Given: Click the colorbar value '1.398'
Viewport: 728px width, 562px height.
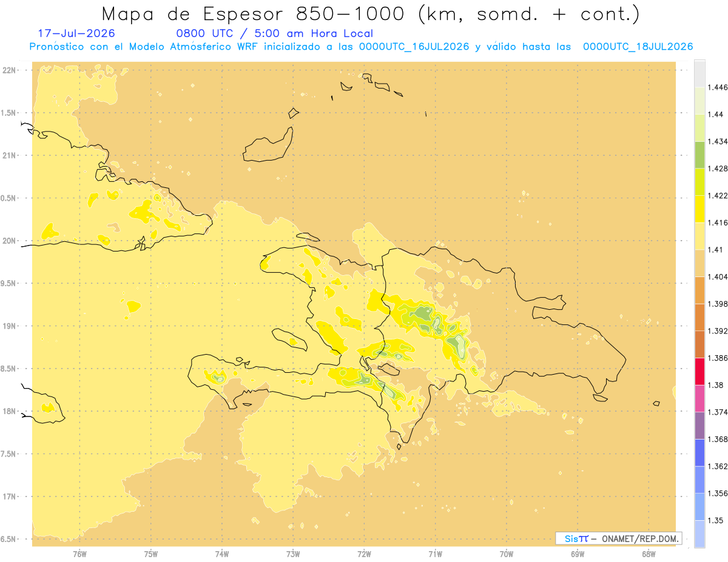Looking at the screenshot, I should pyautogui.click(x=718, y=304).
